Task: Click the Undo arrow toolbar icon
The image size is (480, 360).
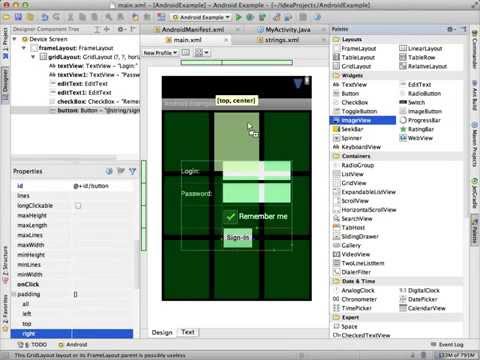Action: tap(45, 17)
